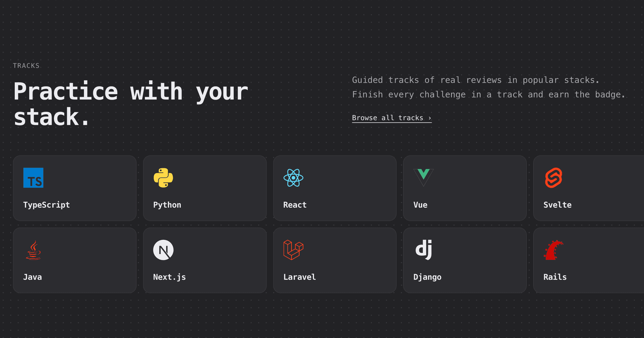
Task: Click the Django dj logo
Action: click(423, 250)
